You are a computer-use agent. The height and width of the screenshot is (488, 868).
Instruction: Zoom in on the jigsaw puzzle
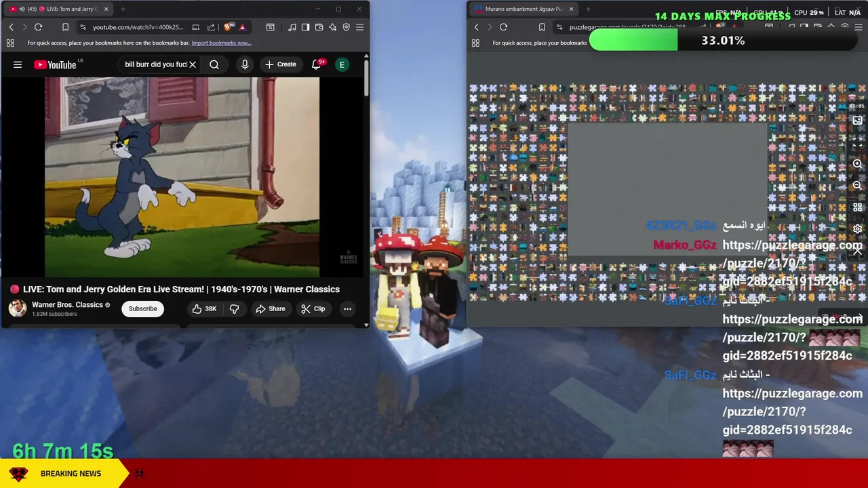(857, 164)
